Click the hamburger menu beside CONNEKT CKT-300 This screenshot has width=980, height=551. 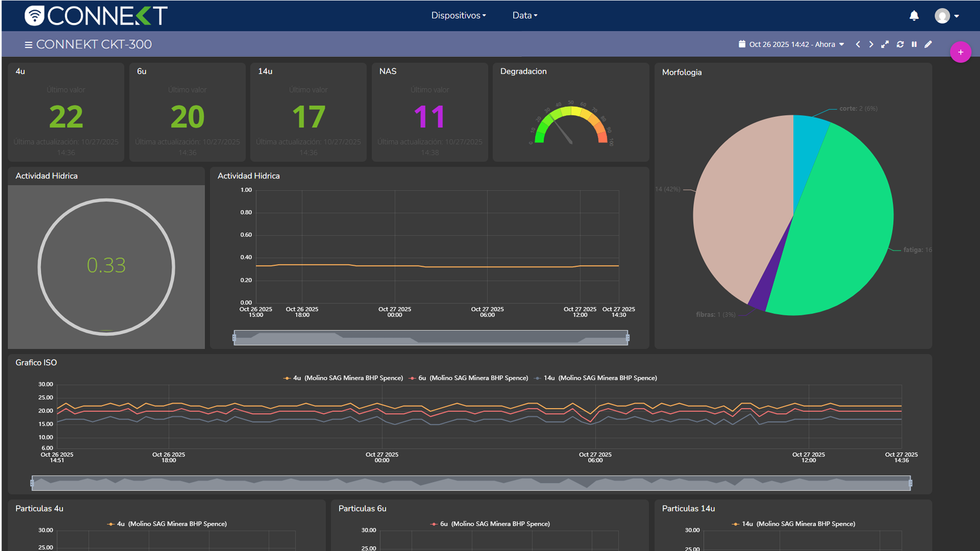point(29,45)
